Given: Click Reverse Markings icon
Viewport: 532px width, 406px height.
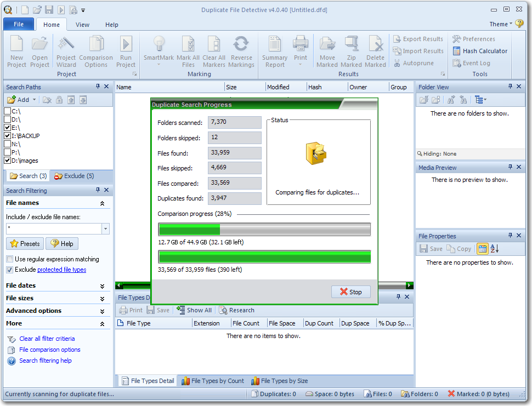Looking at the screenshot, I should tap(241, 52).
